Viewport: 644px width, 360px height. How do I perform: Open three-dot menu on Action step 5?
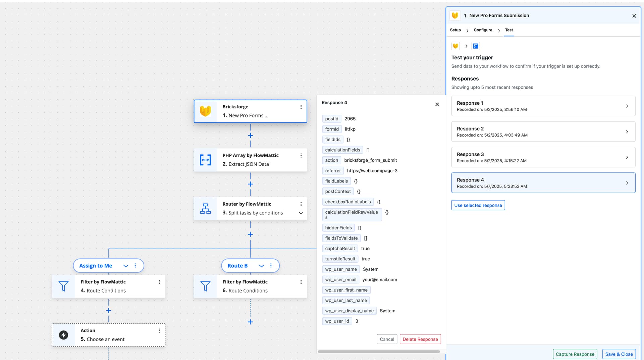[159, 331]
